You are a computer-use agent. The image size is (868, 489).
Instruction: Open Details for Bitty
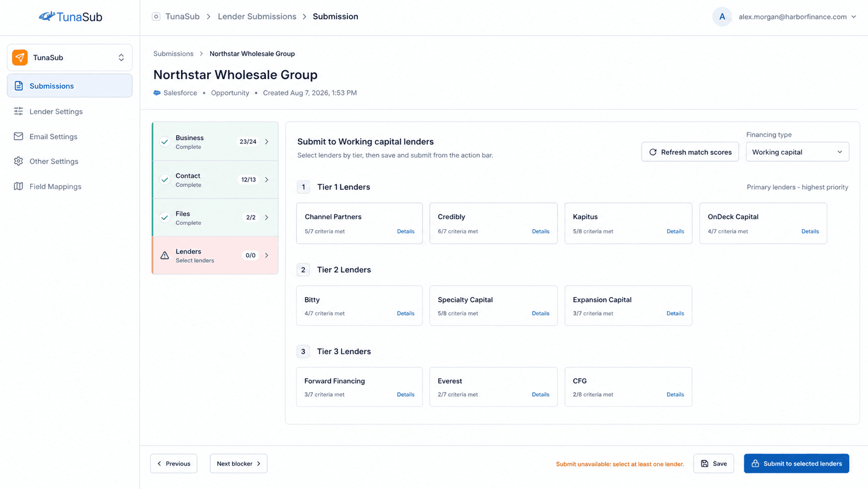[x=405, y=313]
